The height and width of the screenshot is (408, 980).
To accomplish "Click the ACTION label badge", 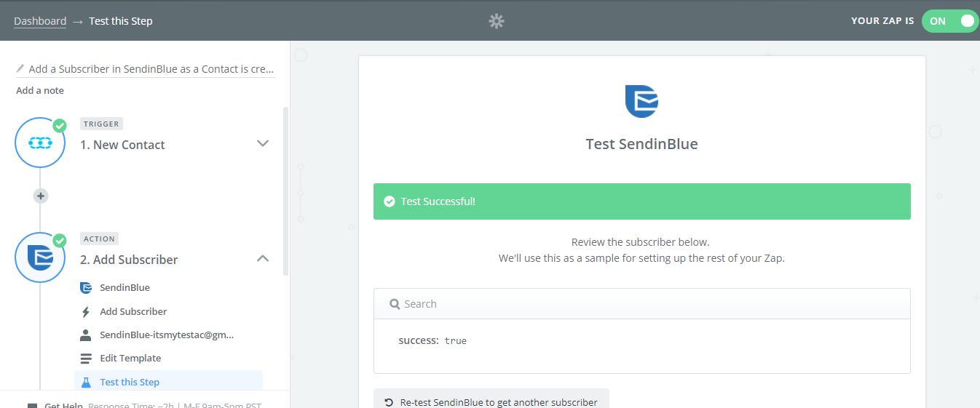I will tap(100, 239).
